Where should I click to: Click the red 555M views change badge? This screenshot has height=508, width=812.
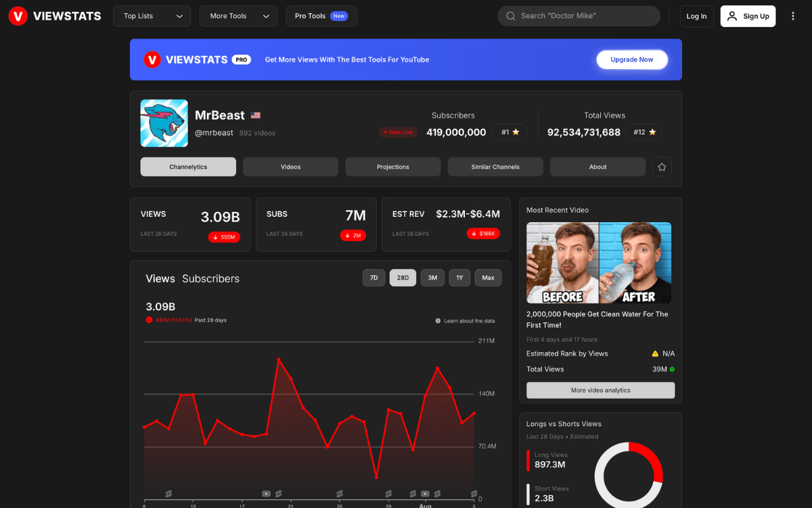point(224,236)
